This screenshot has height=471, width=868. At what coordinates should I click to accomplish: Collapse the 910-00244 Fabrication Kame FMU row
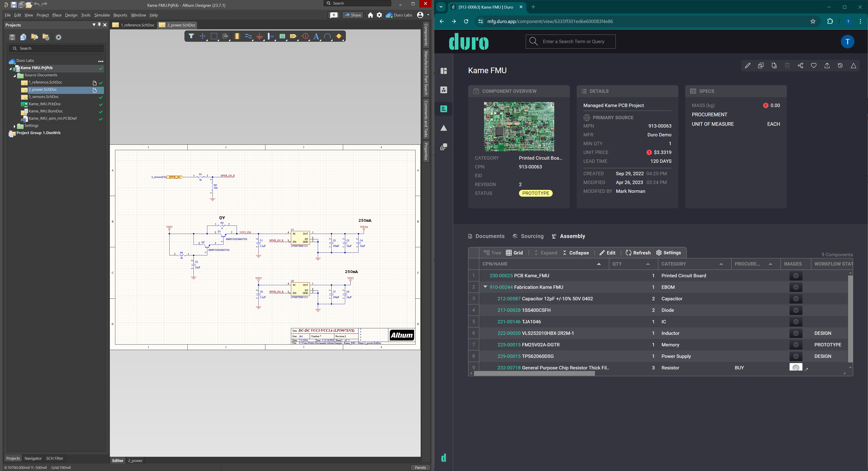point(485,287)
